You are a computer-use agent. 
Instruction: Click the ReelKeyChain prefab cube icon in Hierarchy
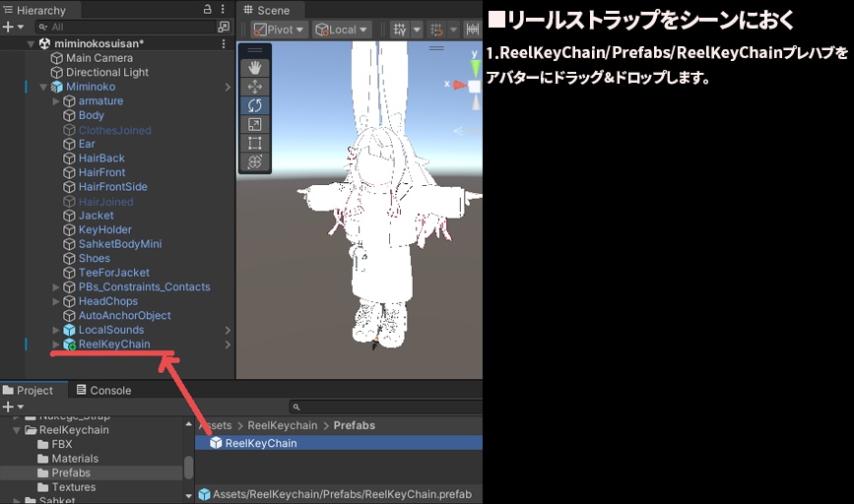(69, 344)
